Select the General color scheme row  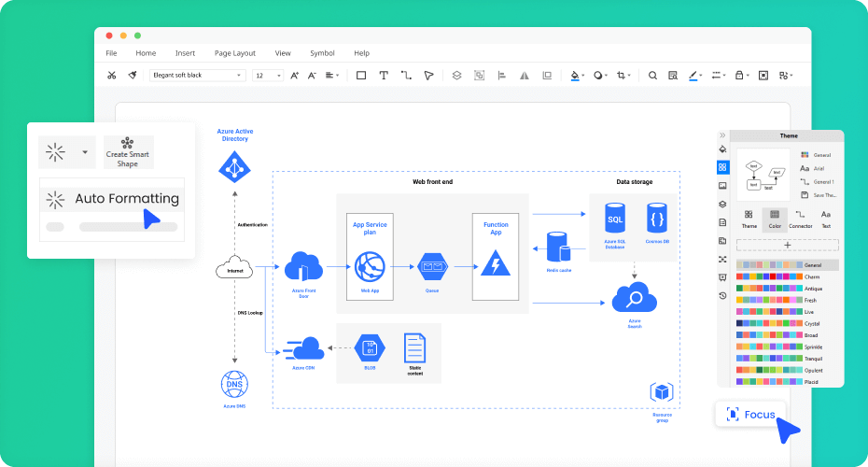coord(787,265)
